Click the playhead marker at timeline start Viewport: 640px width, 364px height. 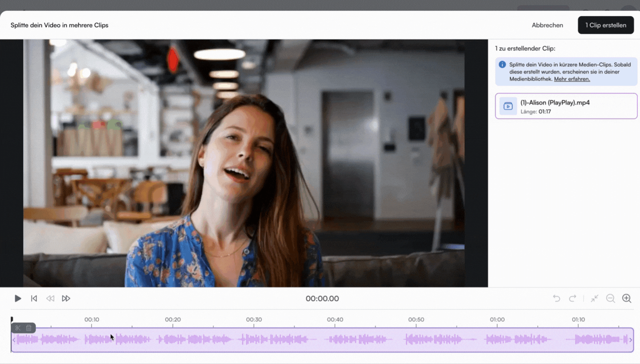click(x=12, y=319)
